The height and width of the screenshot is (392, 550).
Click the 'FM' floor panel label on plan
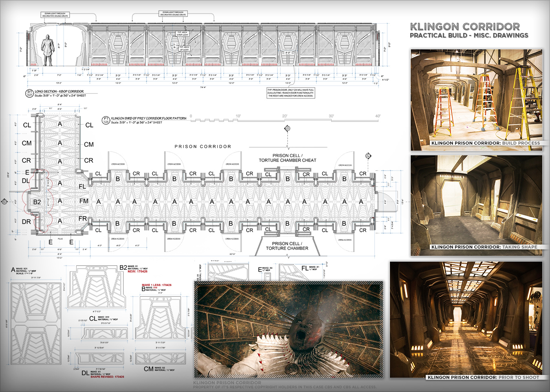click(x=84, y=201)
